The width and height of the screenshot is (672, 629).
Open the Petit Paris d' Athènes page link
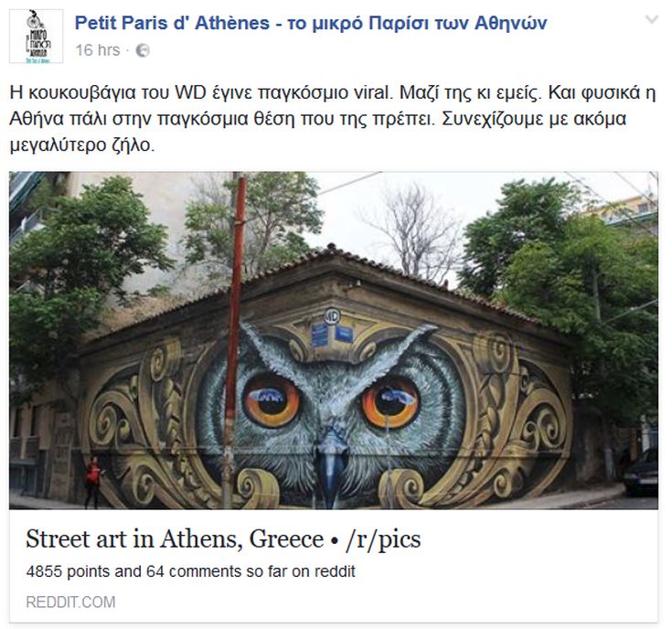tap(311, 23)
